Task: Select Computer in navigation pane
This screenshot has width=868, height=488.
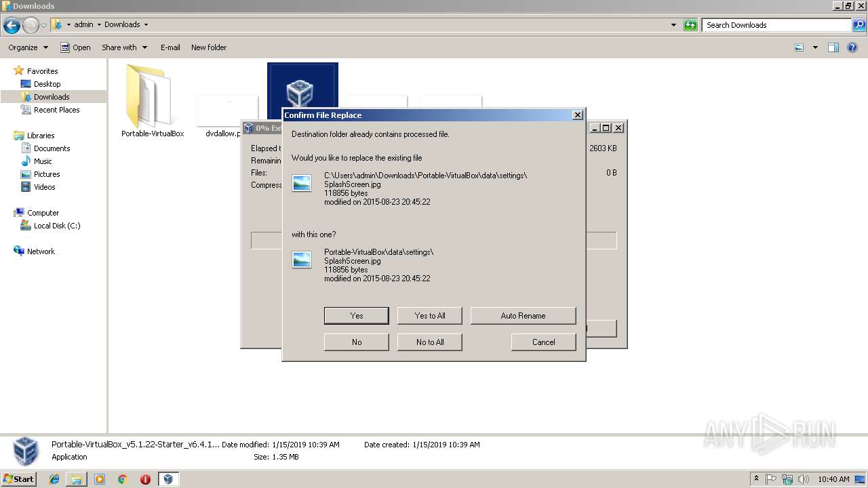Action: click(43, 213)
